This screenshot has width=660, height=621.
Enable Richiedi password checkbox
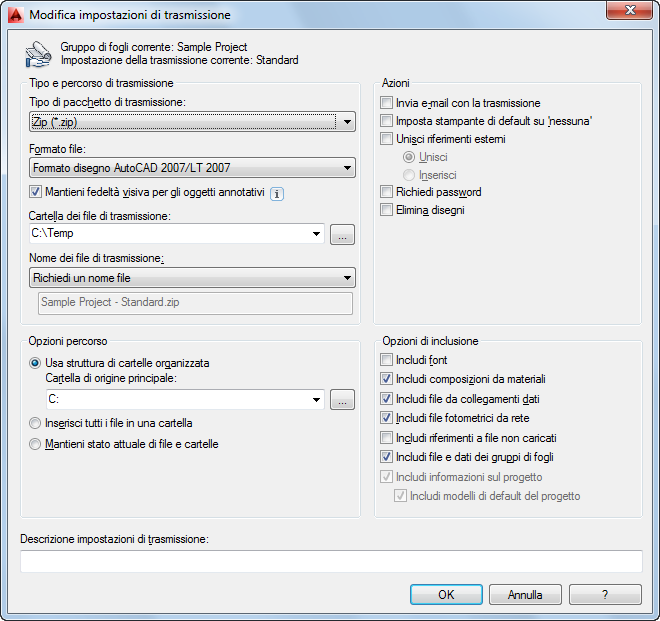pyautogui.click(x=387, y=192)
